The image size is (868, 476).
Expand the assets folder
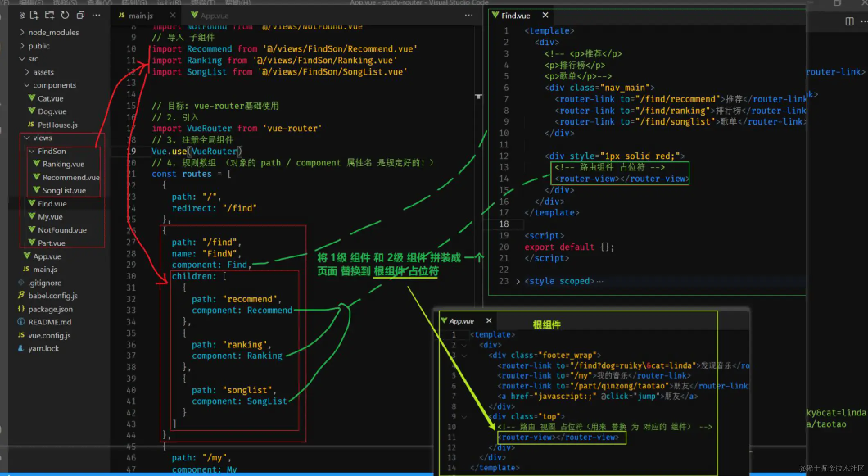click(43, 72)
